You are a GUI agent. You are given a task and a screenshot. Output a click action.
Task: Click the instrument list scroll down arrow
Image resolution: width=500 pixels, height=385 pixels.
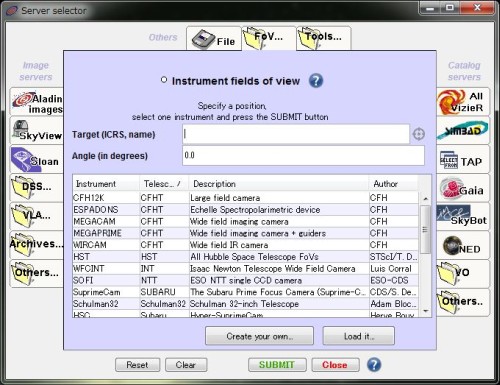pyautogui.click(x=425, y=311)
